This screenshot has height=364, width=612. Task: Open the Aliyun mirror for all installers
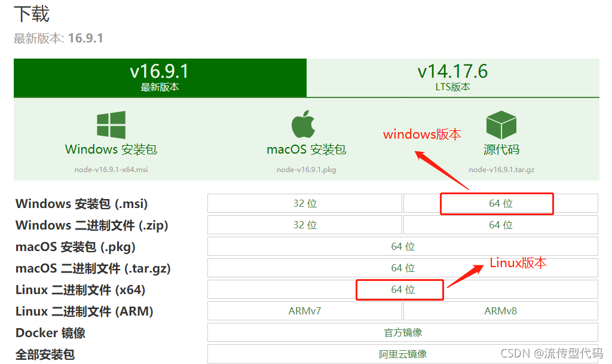pyautogui.click(x=403, y=354)
